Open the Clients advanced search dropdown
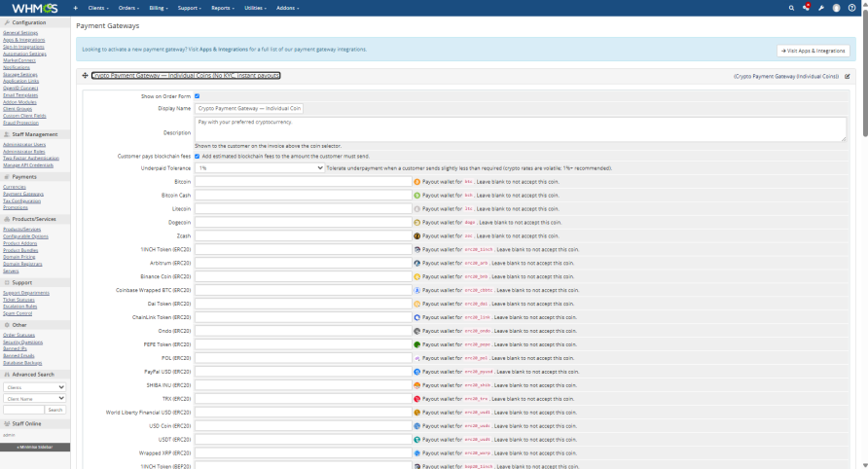The width and height of the screenshot is (868, 469). tap(34, 387)
